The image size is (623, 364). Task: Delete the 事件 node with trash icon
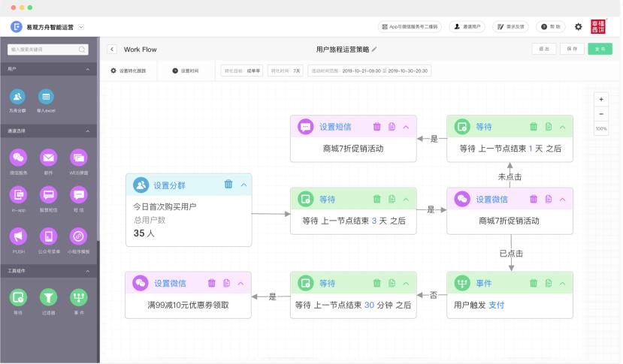click(534, 283)
